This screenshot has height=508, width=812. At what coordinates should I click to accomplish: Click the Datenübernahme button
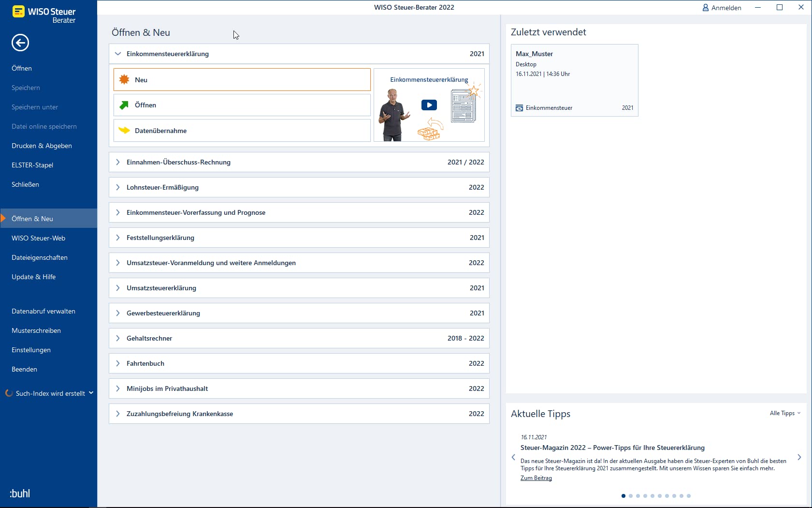(x=242, y=131)
